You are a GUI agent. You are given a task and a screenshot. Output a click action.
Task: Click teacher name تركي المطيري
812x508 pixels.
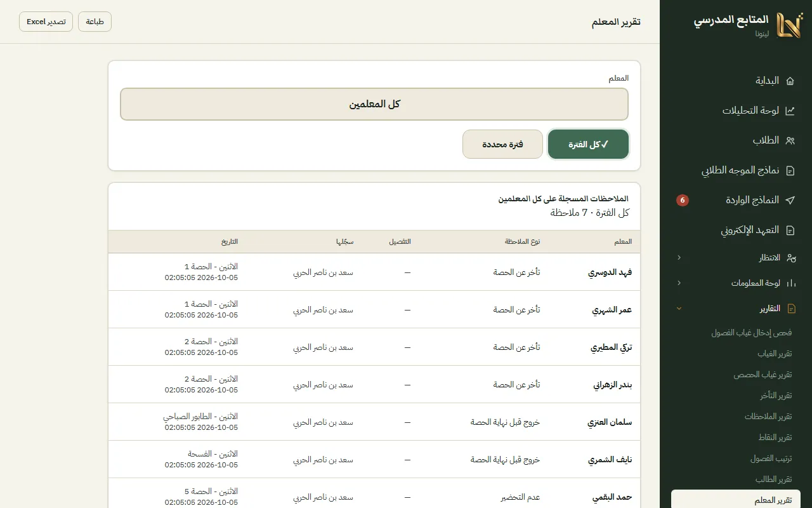(612, 347)
